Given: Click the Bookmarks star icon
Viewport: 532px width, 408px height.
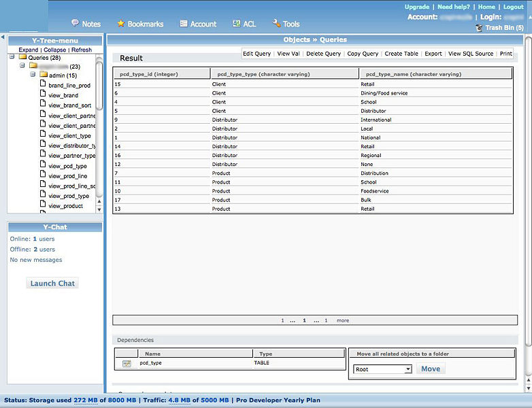Looking at the screenshot, I should [x=120, y=23].
